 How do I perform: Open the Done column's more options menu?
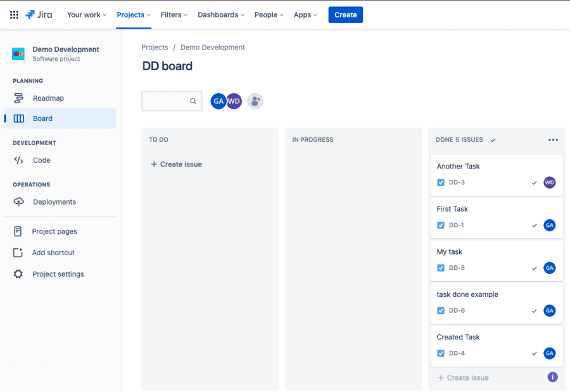tap(553, 139)
